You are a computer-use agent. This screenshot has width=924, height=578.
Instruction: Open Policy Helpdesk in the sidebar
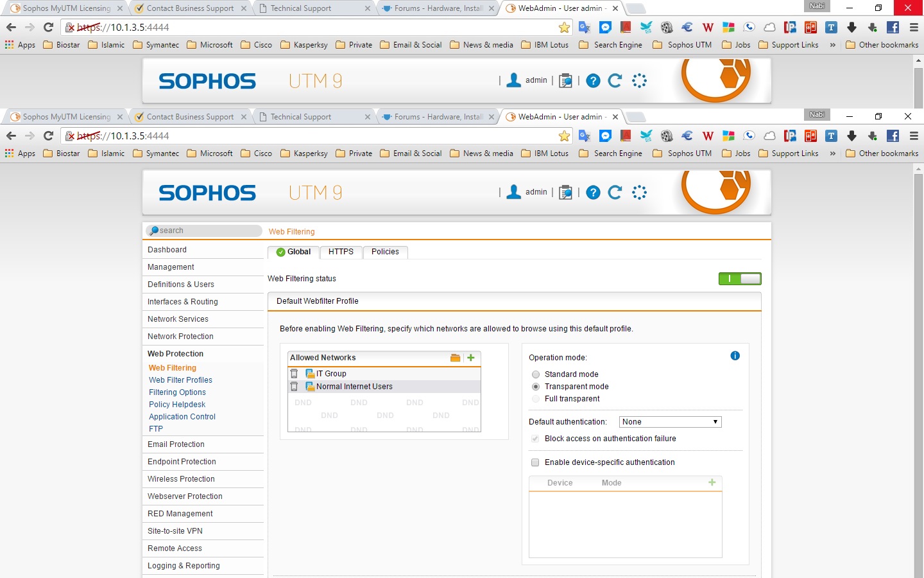(177, 405)
